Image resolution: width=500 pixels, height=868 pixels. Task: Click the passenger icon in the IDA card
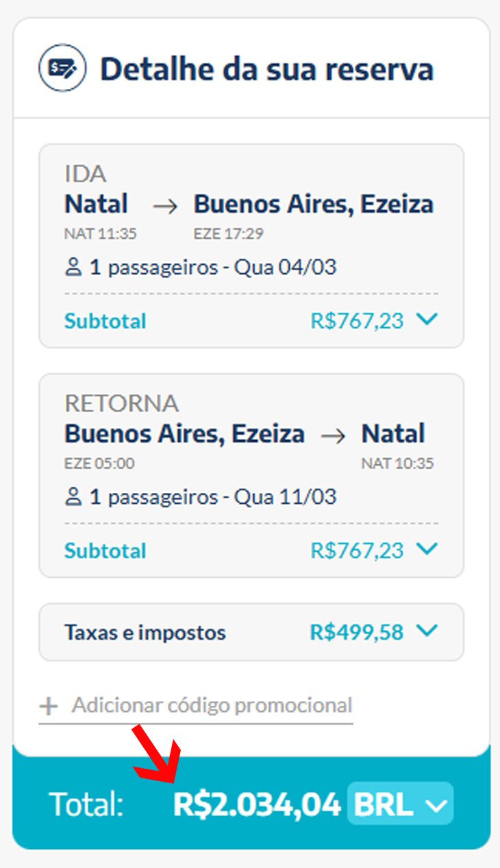point(73,267)
